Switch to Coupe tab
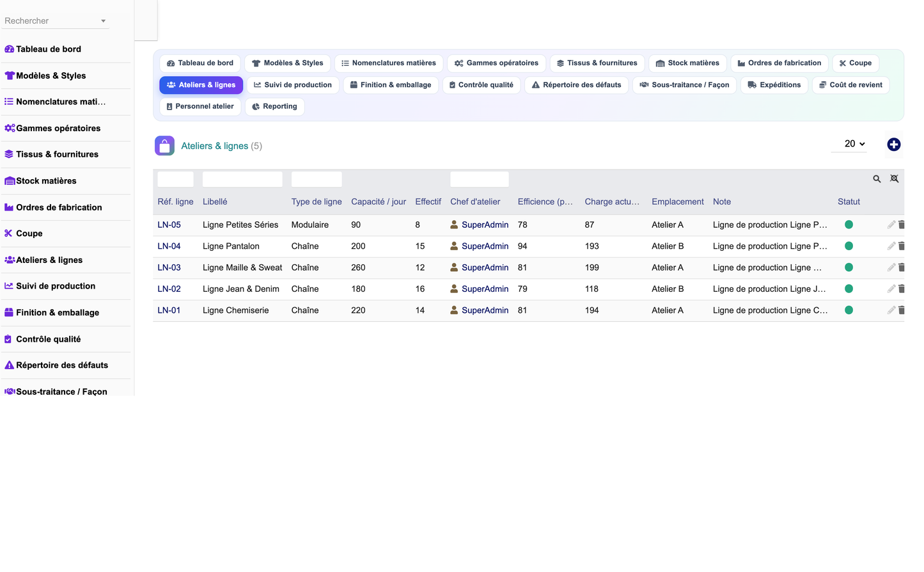The image size is (924, 572). pos(856,63)
